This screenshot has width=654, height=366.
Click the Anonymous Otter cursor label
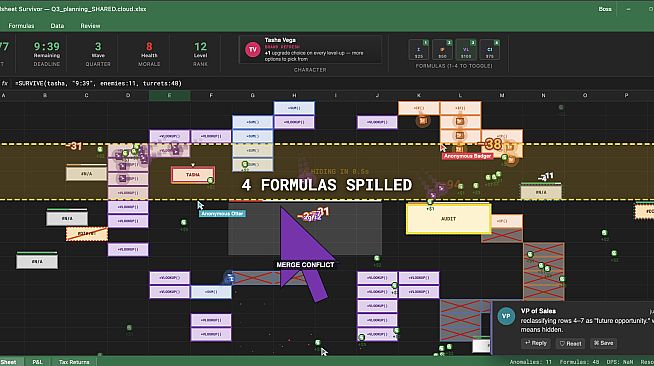tap(222, 213)
